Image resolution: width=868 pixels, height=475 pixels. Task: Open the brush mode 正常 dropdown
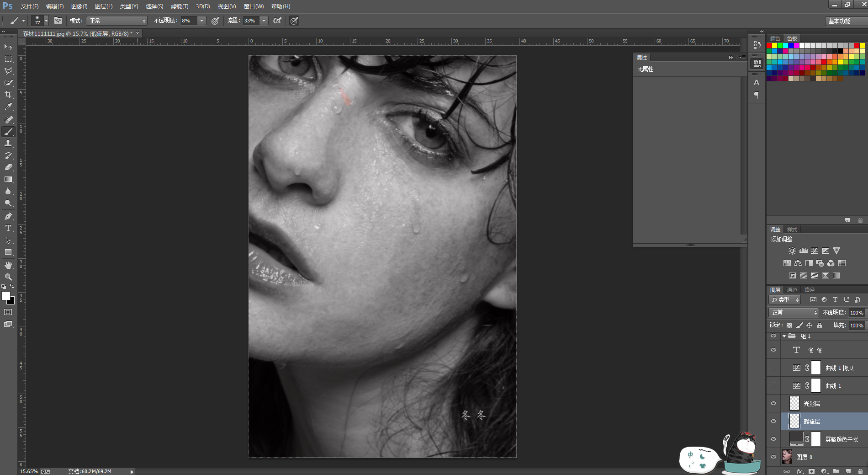pyautogui.click(x=117, y=21)
